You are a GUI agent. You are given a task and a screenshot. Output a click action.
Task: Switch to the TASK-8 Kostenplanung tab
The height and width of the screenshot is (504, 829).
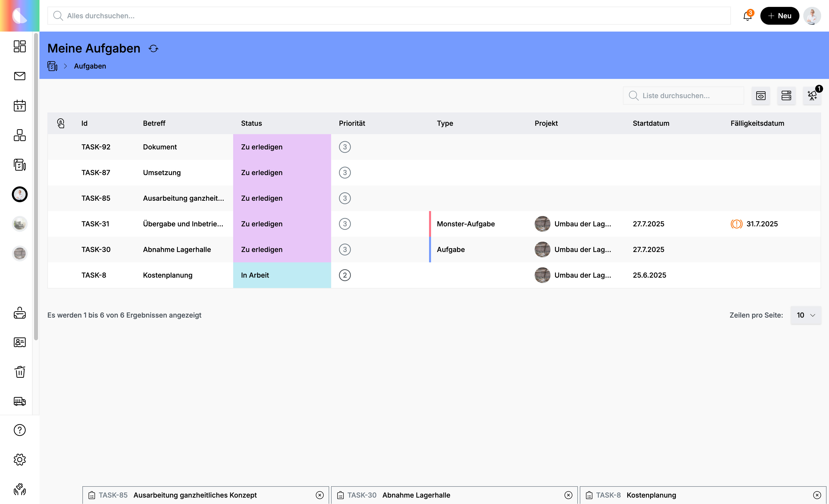click(651, 495)
